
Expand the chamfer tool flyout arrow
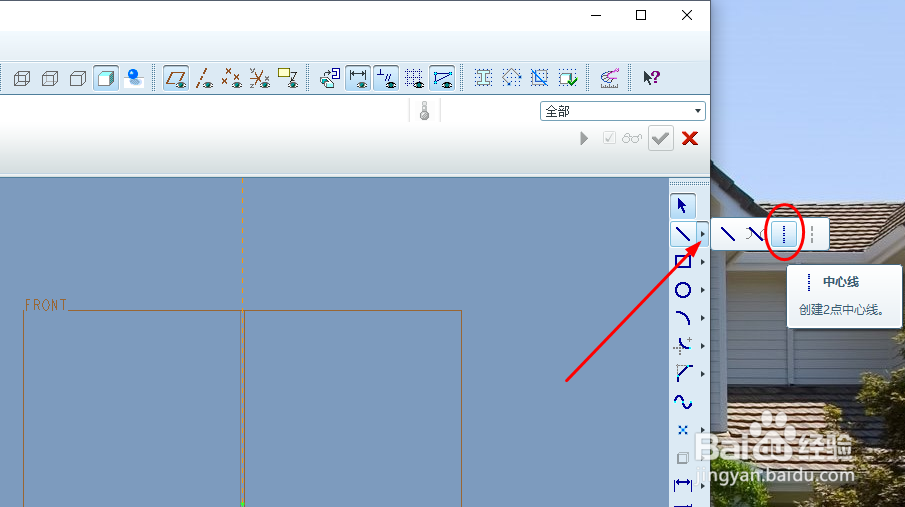pyautogui.click(x=702, y=374)
